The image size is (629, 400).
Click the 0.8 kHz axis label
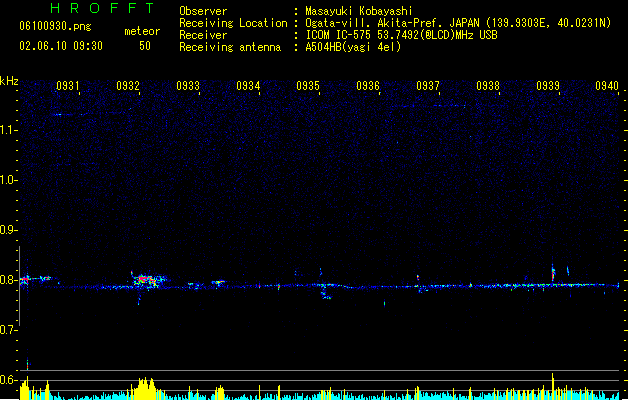(9, 280)
